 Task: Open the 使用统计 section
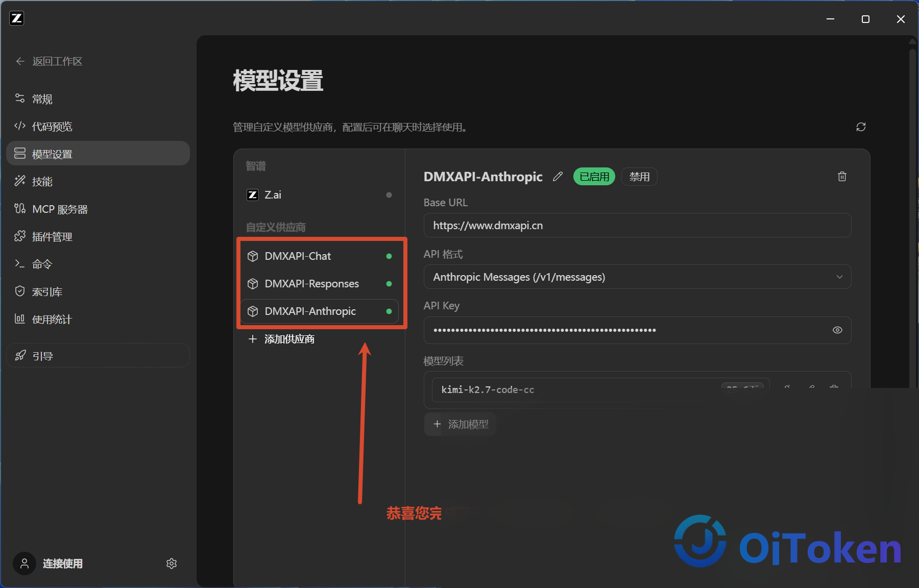[x=98, y=319]
